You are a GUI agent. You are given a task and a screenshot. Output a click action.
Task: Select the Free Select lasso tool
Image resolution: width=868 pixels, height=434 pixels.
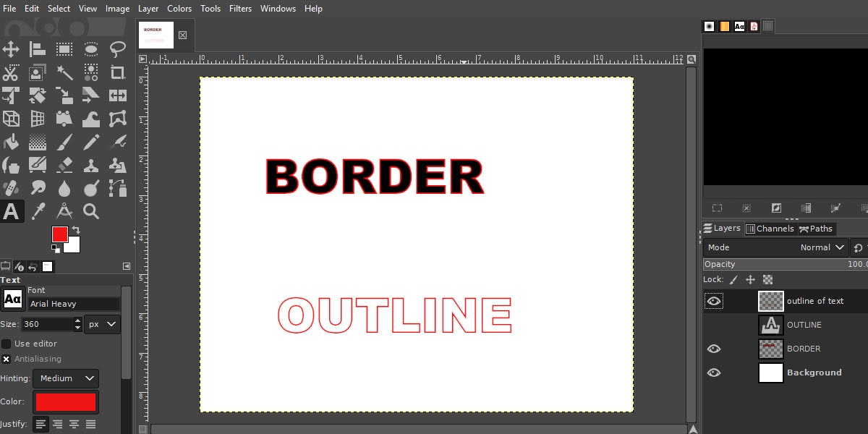pyautogui.click(x=118, y=49)
